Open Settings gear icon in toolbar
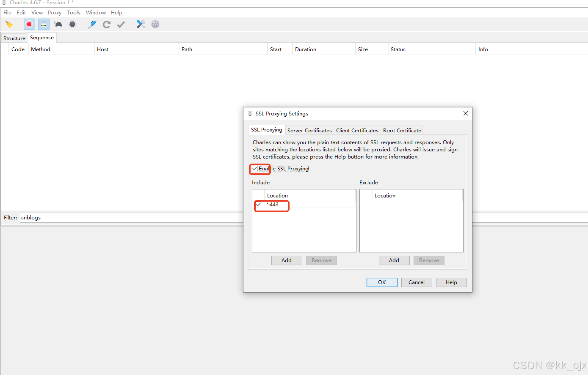Image resolution: width=588 pixels, height=375 pixels. [x=155, y=25]
